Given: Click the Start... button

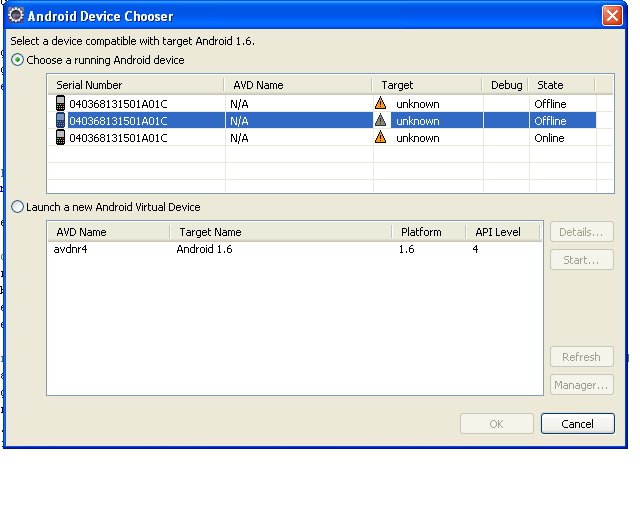Looking at the screenshot, I should point(582,260).
